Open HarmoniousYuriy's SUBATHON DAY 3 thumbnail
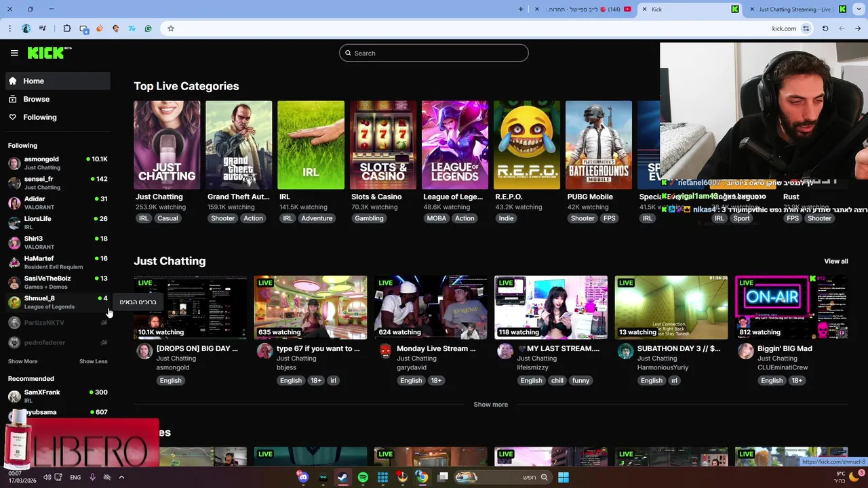The image size is (868, 488). [x=671, y=307]
